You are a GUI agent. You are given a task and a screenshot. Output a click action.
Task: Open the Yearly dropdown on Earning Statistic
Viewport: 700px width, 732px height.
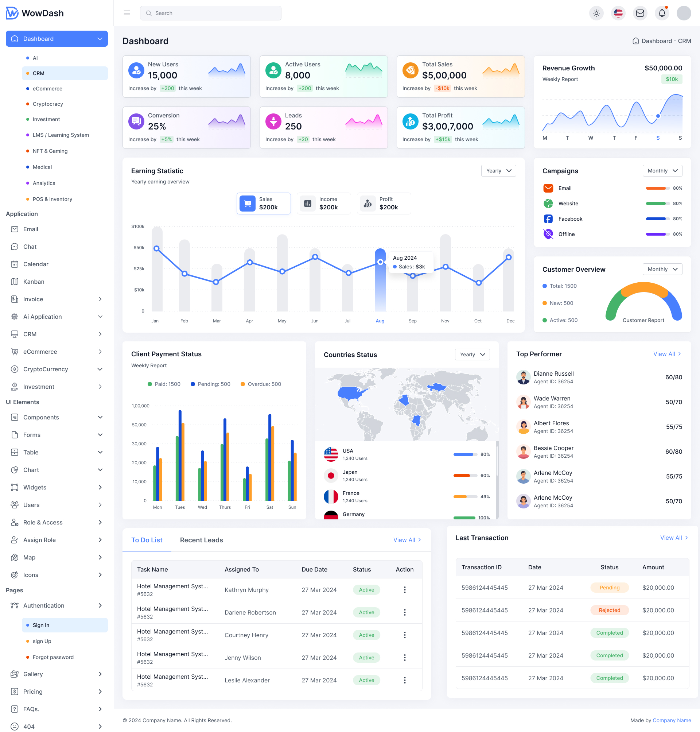[x=498, y=171]
